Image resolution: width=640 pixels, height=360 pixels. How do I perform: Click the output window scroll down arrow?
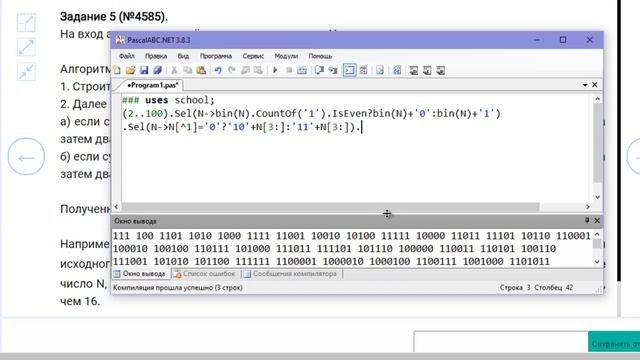click(x=597, y=262)
